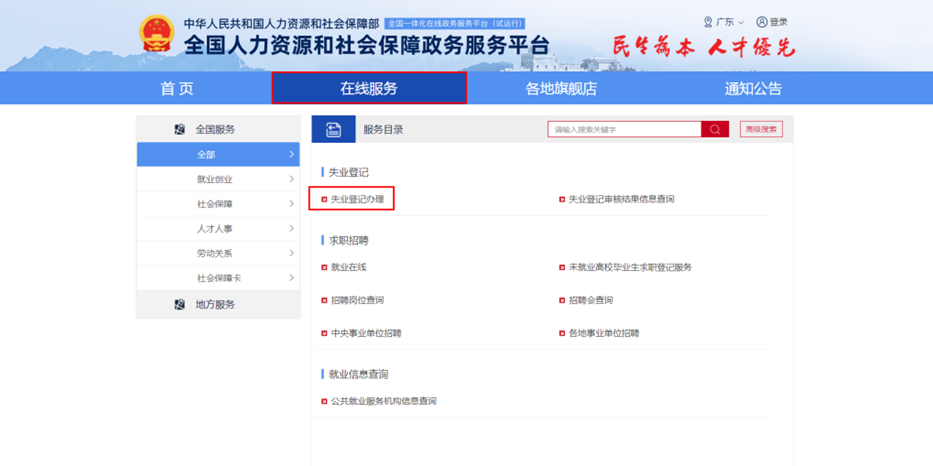This screenshot has height=466, width=933.
Task: Click the location pin icon beside 广东
Action: (708, 22)
